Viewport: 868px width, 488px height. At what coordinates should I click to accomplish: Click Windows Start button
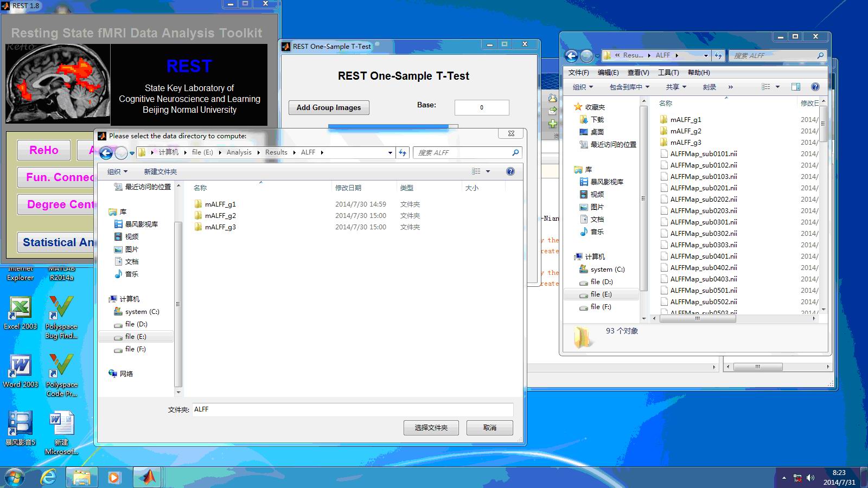pos(15,478)
